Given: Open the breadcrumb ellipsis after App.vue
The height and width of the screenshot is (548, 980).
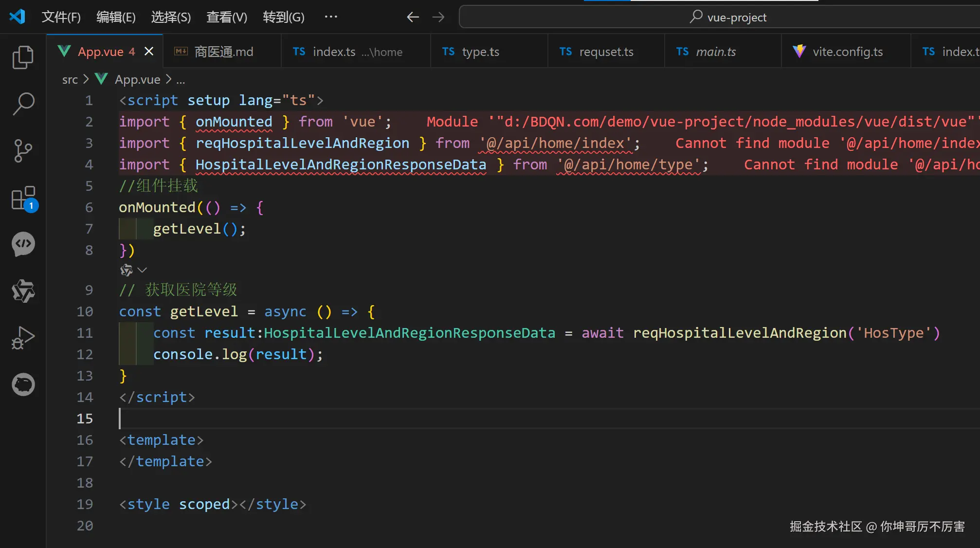Looking at the screenshot, I should point(181,80).
